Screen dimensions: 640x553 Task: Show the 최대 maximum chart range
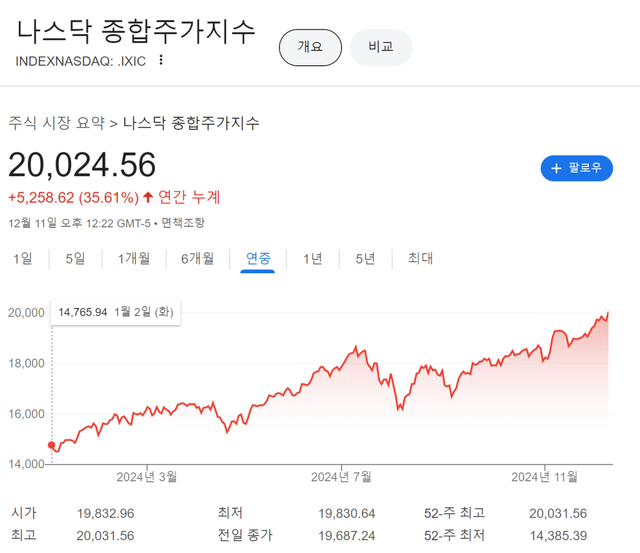[420, 259]
